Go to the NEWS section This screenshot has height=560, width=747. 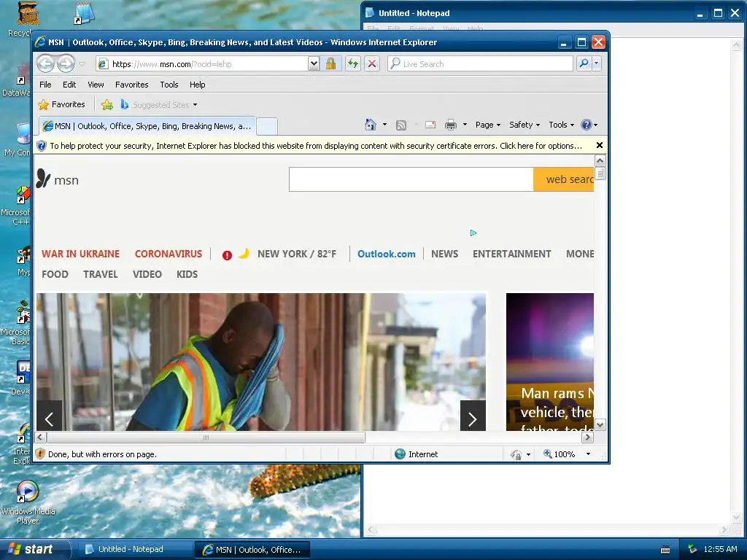pos(444,254)
